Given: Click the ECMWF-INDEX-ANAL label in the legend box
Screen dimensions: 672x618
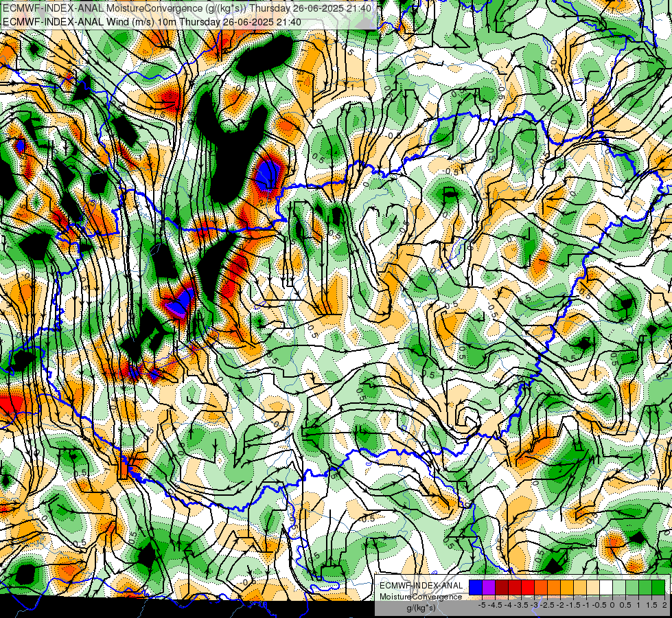Looking at the screenshot, I should tap(421, 586).
